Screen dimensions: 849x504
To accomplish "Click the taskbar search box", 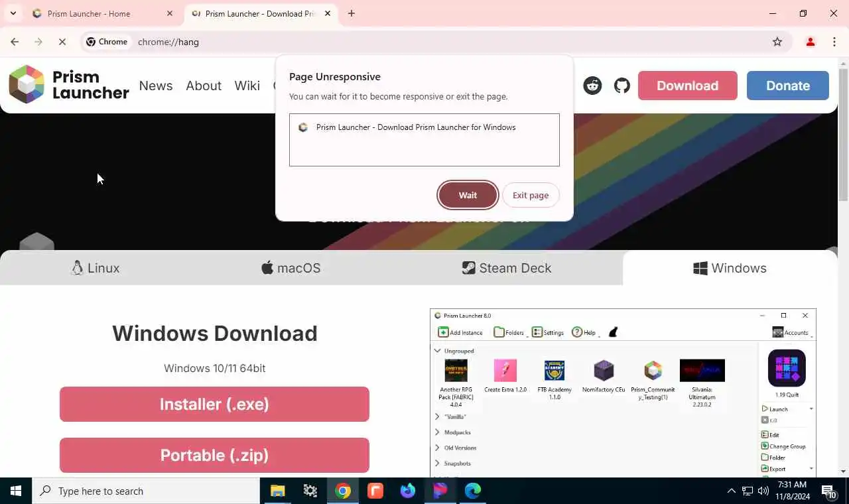I will [146, 491].
